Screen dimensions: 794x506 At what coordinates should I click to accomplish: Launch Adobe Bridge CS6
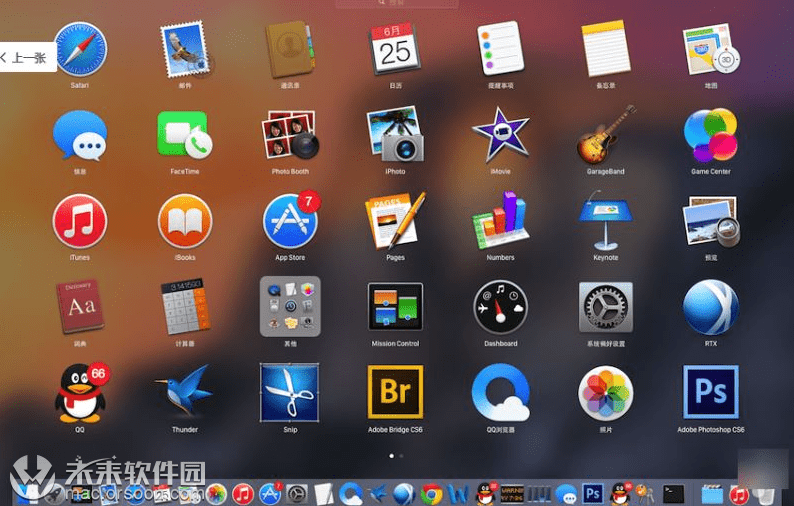click(x=395, y=392)
